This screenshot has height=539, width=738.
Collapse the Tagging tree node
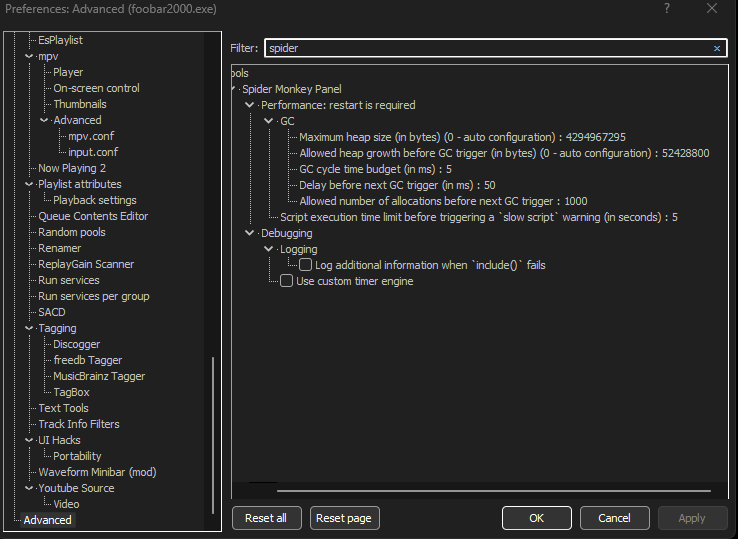(29, 329)
